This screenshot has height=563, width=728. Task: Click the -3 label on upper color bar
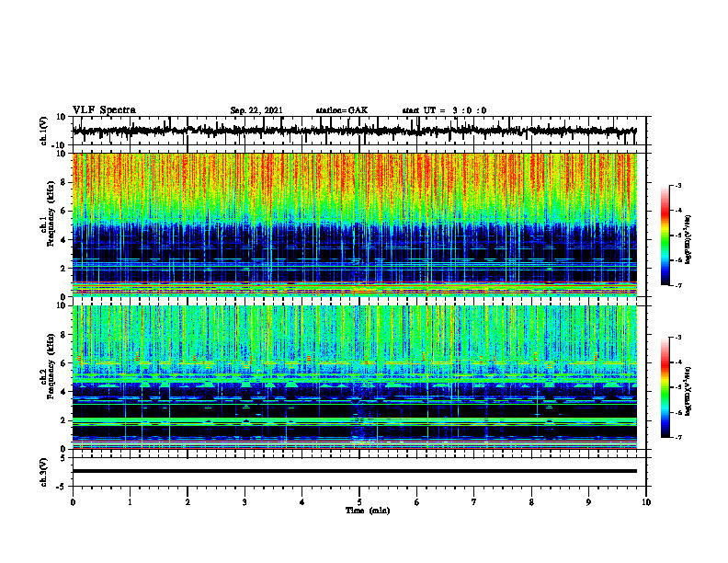(678, 186)
